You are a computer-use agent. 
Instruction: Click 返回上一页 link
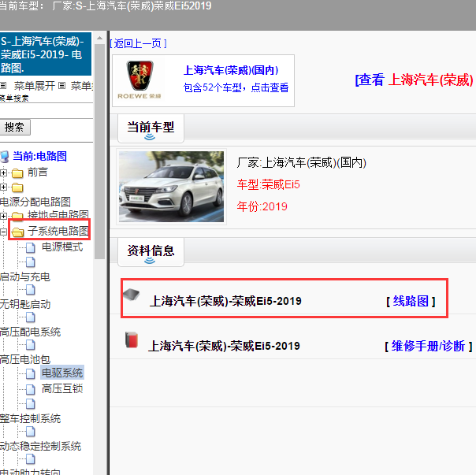point(138,43)
